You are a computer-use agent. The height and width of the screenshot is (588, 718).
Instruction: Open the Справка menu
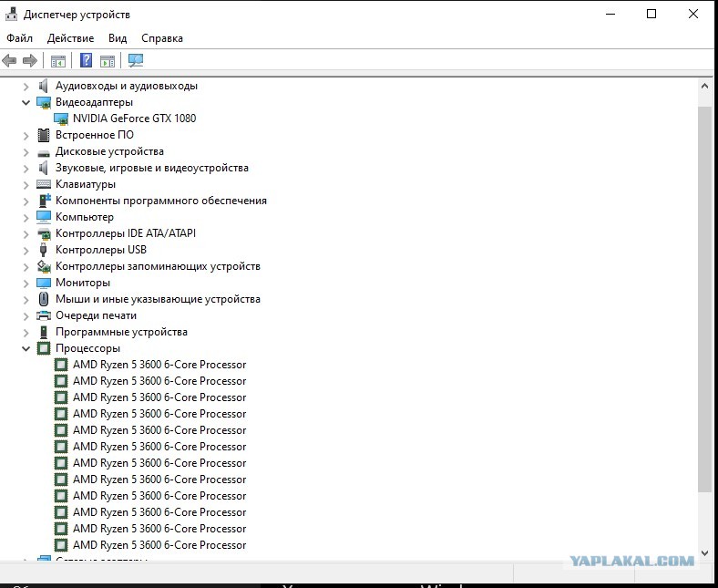point(161,38)
